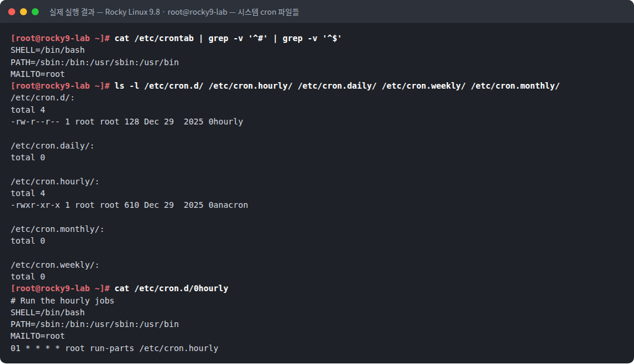Click the 'cat /etc/cron.d/0hourly' command
This screenshot has height=364, width=634.
coord(171,288)
